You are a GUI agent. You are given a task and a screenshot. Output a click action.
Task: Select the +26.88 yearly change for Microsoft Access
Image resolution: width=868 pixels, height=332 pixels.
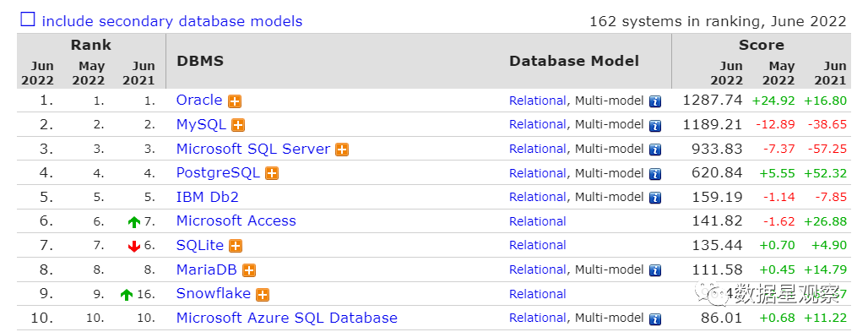[826, 221]
